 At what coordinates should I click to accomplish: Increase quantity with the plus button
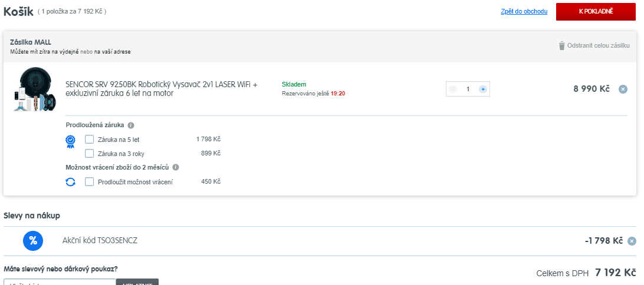coord(483,89)
